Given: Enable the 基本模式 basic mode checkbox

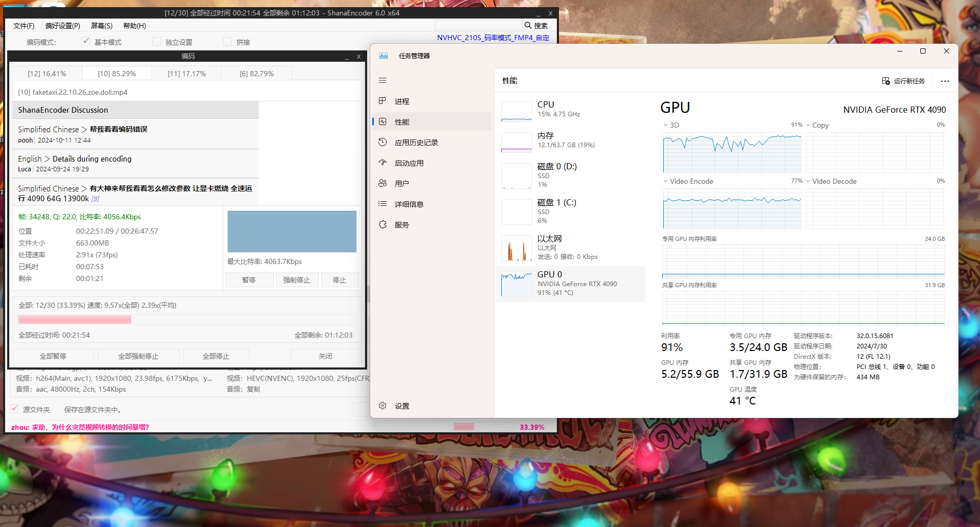Looking at the screenshot, I should pyautogui.click(x=85, y=42).
